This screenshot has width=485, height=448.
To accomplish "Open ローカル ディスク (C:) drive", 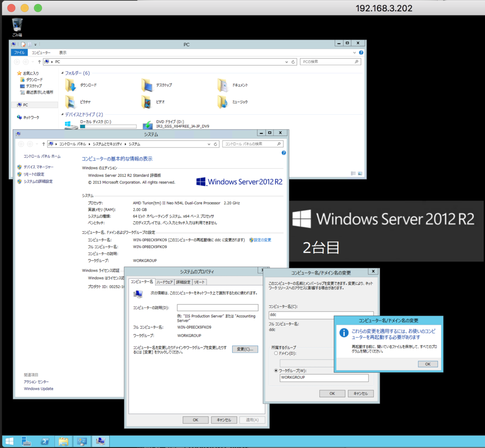I will click(x=100, y=124).
